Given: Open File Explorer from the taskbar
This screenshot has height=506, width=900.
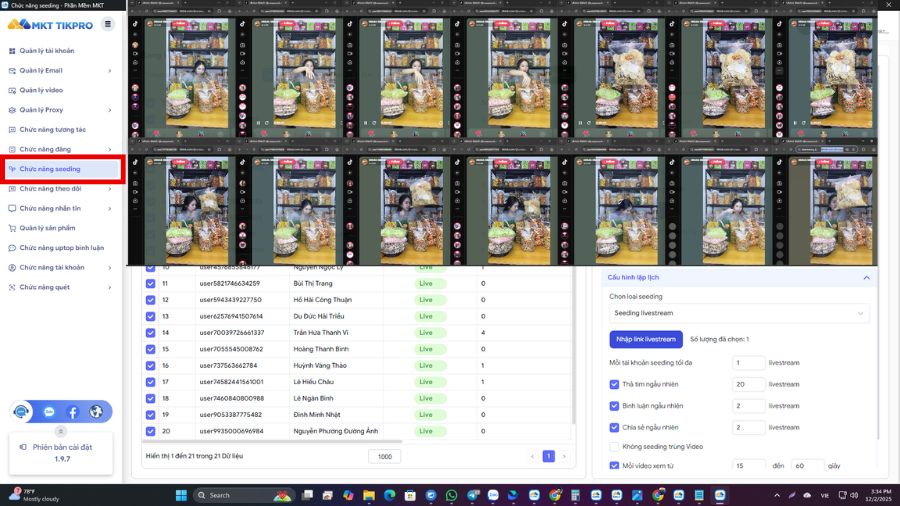Looking at the screenshot, I should click(368, 495).
